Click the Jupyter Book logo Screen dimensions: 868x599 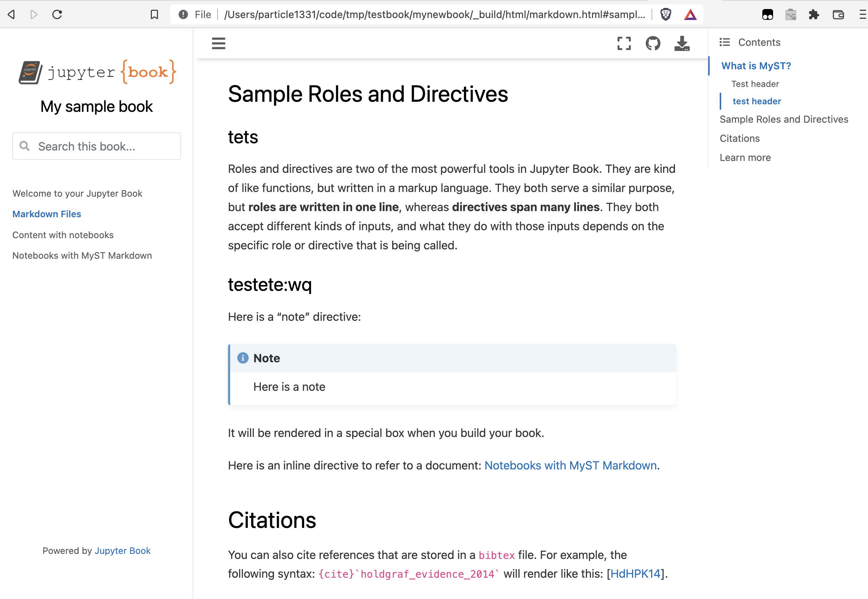97,72
